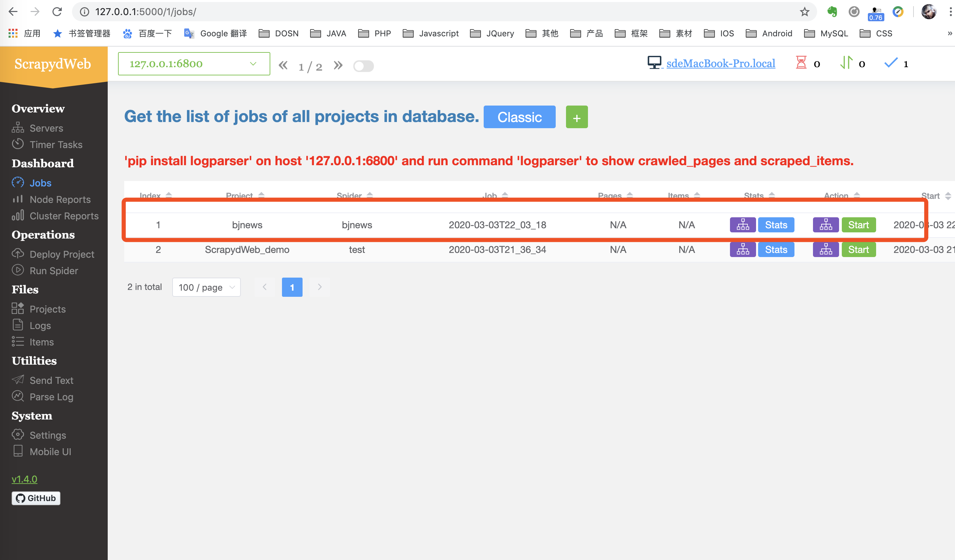955x560 pixels.
Task: Click the green plus button beside Classic
Action: pos(576,117)
